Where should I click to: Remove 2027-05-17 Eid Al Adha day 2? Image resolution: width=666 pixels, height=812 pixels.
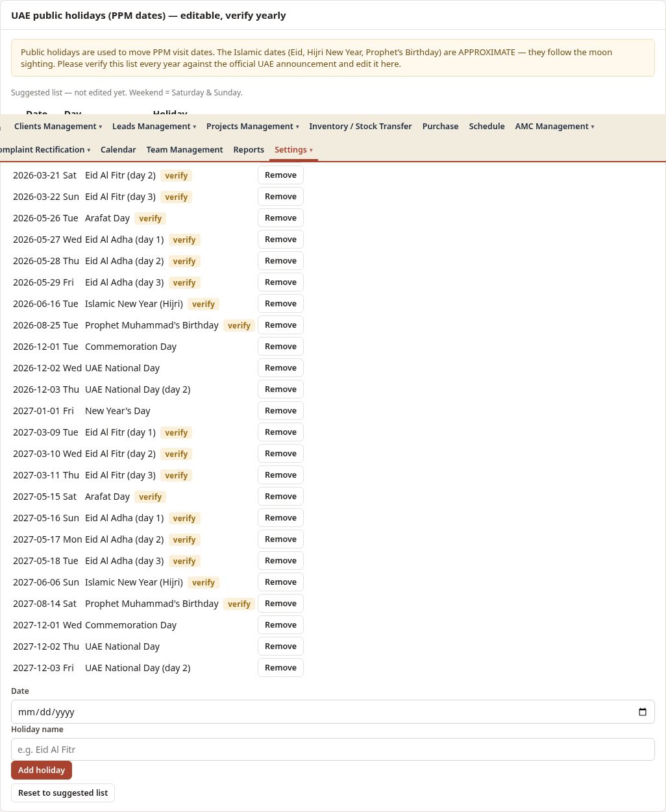click(280, 539)
